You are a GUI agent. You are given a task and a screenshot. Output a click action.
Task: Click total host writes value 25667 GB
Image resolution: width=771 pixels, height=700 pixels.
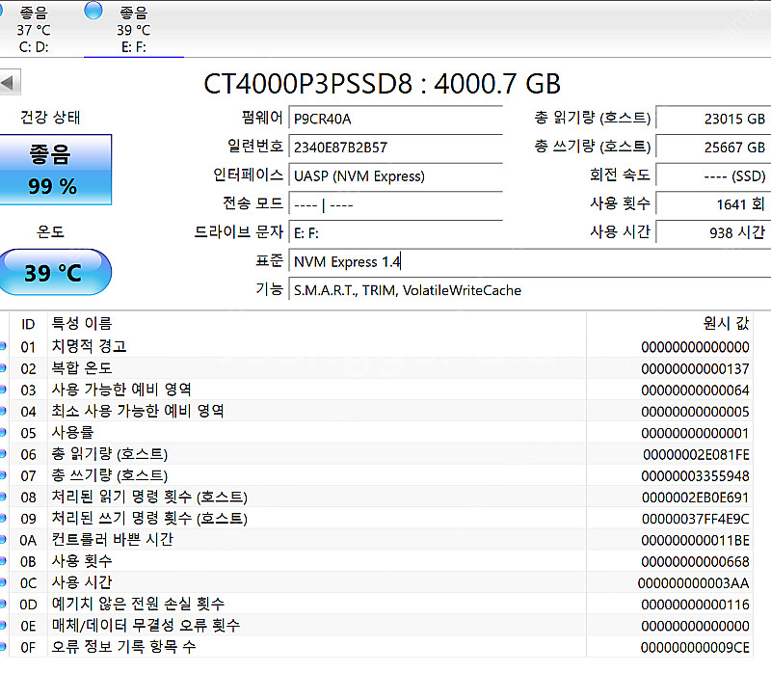coord(713,148)
